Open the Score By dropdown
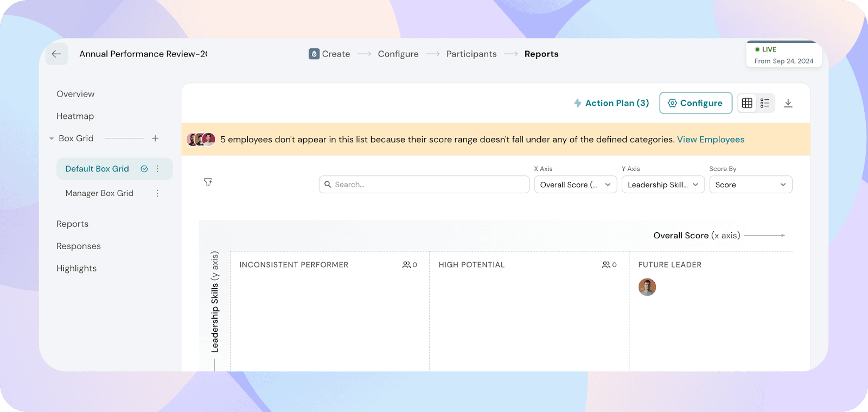This screenshot has height=412, width=868. (x=750, y=185)
